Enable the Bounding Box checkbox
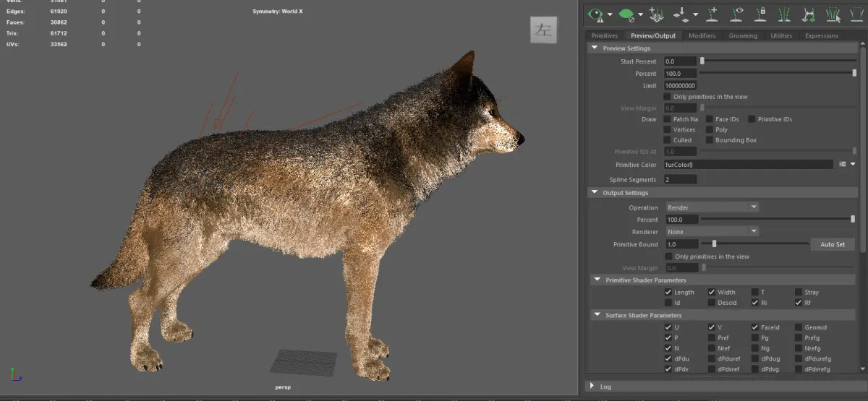This screenshot has width=868, height=401. [710, 140]
